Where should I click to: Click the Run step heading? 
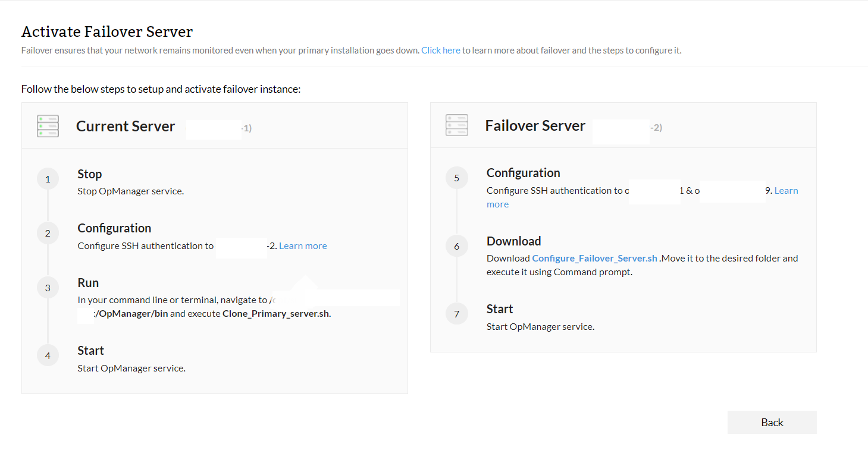[88, 283]
